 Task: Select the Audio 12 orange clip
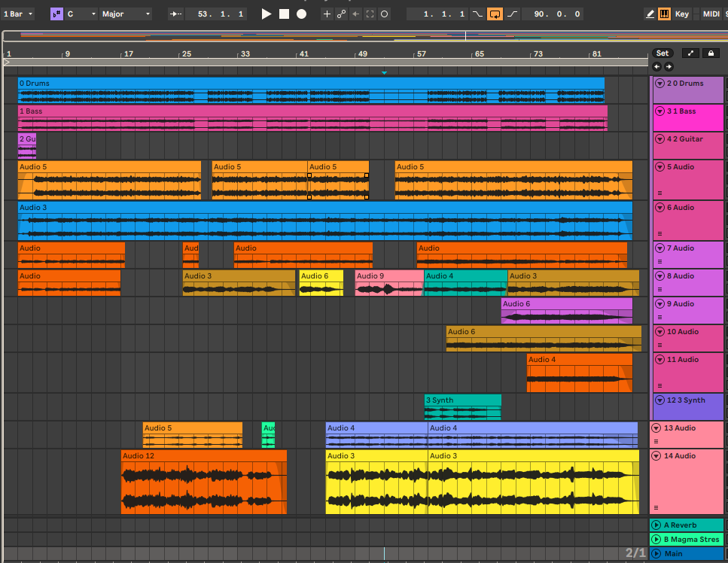[203, 456]
